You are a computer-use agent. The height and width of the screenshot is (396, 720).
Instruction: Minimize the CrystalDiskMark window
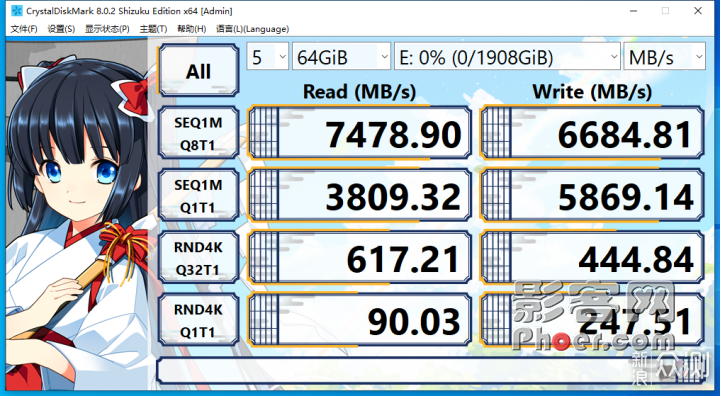coord(633,11)
